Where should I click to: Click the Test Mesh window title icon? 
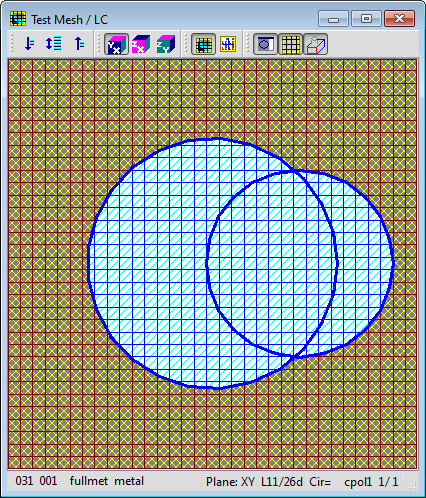pos(18,19)
